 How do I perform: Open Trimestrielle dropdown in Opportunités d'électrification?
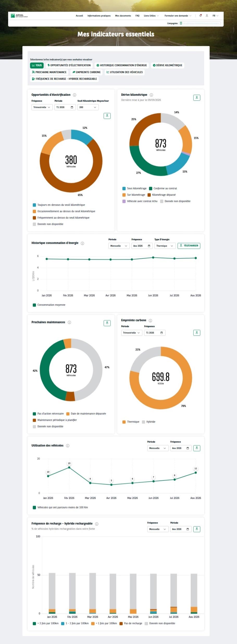(x=42, y=107)
